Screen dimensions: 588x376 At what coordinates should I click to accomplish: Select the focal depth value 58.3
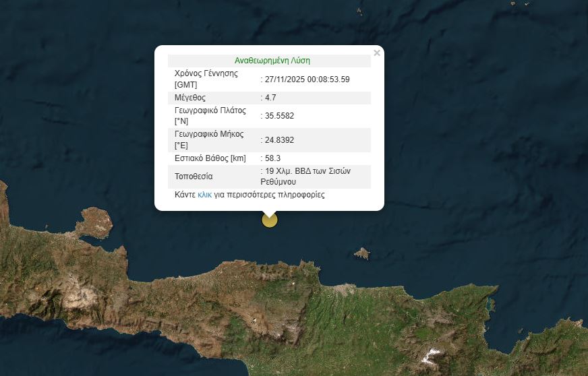(x=272, y=158)
